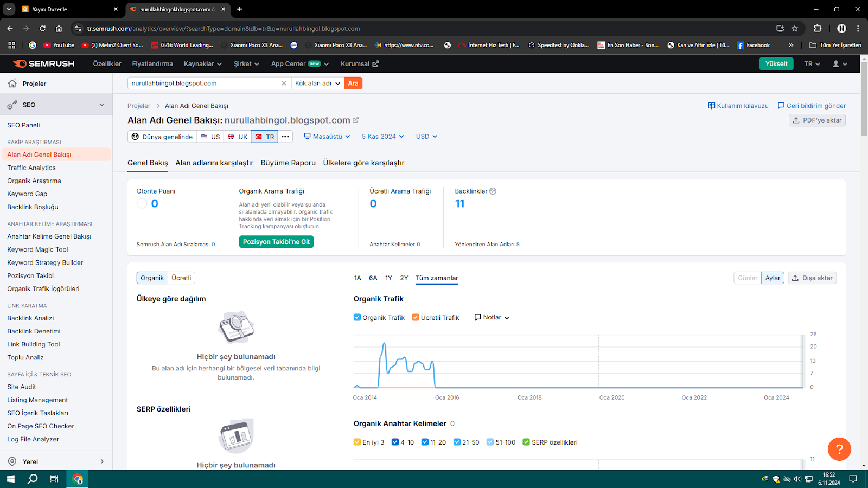
Task: Click the domain search input field
Action: pos(203,83)
